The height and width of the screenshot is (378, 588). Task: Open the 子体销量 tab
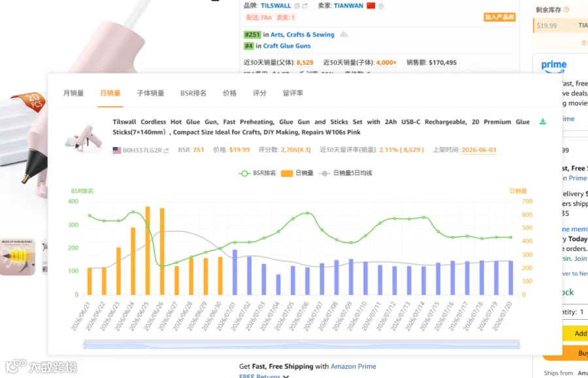[150, 93]
